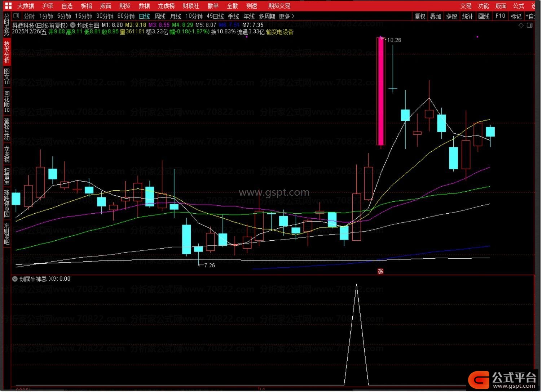Click the diamond icon at chart top-right
Screen dimensions: 542x392
pos(521,25)
